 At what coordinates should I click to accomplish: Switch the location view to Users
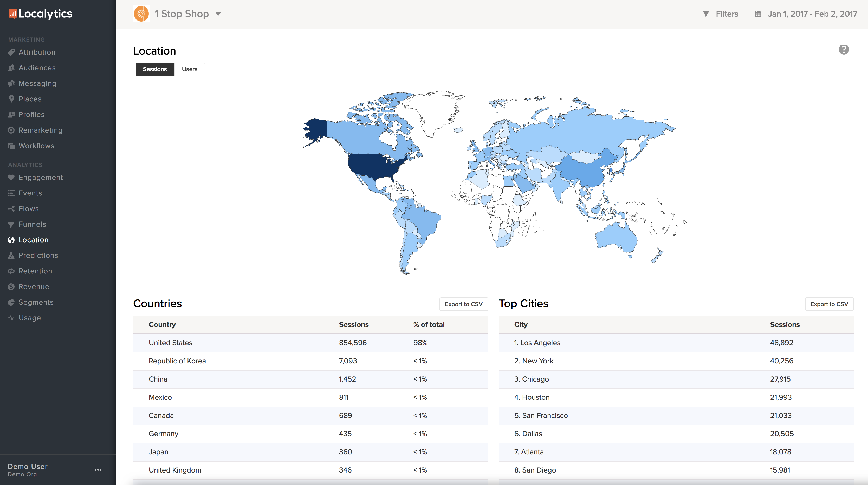click(189, 69)
